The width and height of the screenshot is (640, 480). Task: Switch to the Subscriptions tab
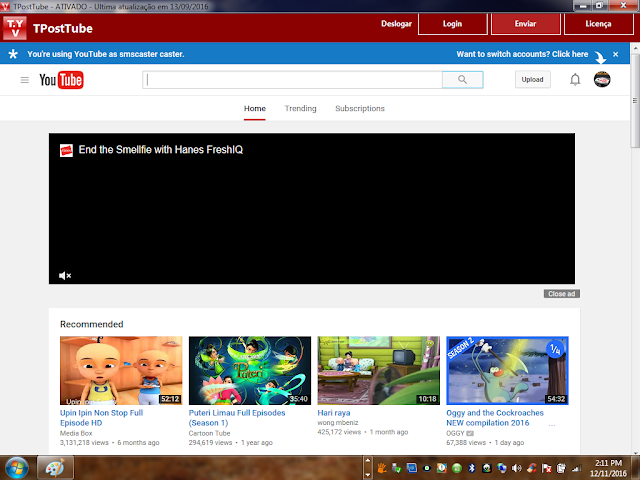pyautogui.click(x=360, y=109)
